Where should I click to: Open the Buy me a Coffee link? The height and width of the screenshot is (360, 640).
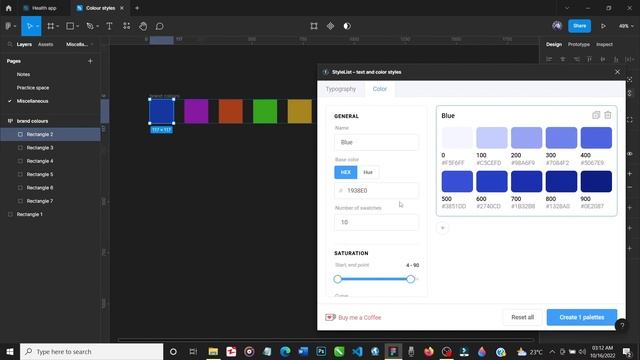pos(353,317)
